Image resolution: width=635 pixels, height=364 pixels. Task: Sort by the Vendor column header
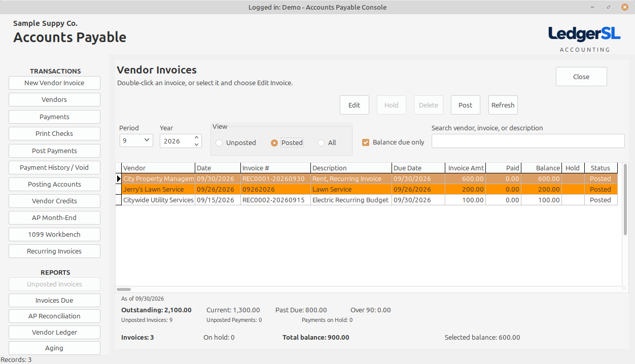(158, 168)
